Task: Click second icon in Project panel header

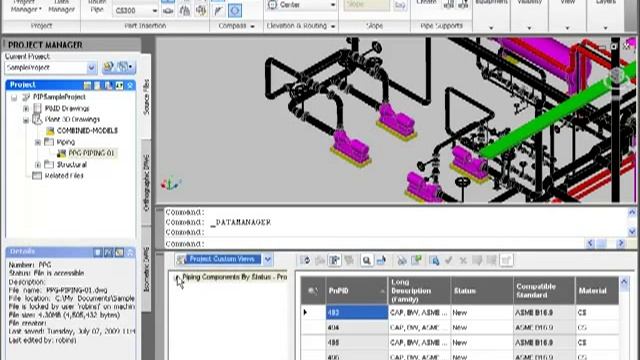Action: point(98,85)
